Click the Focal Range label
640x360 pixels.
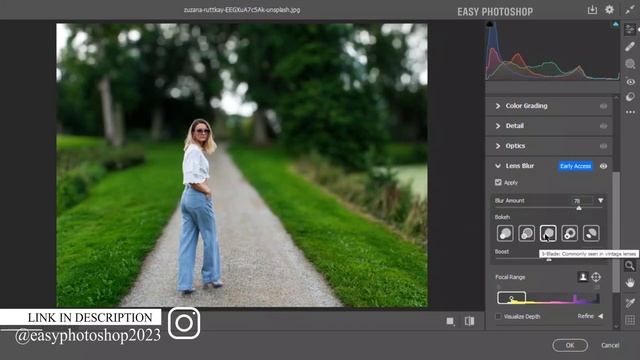click(x=510, y=277)
